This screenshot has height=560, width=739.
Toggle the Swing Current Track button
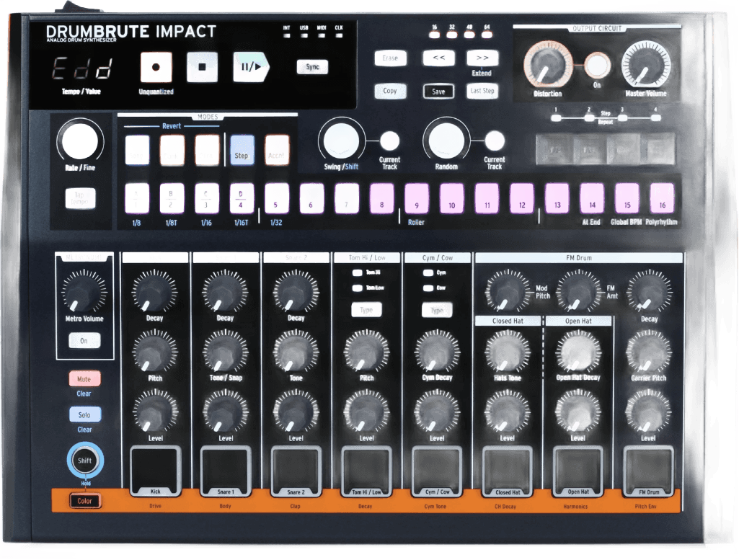click(390, 141)
